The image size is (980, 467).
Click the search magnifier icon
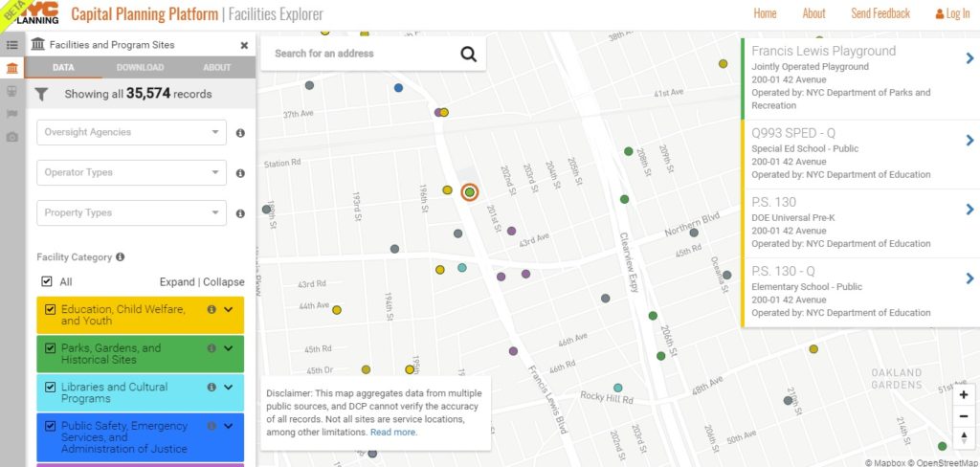coord(468,54)
